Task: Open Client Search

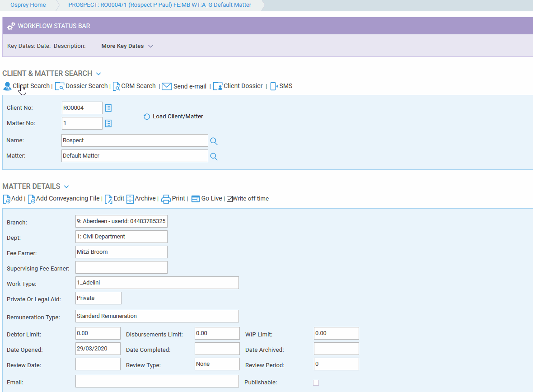Action: pos(31,86)
